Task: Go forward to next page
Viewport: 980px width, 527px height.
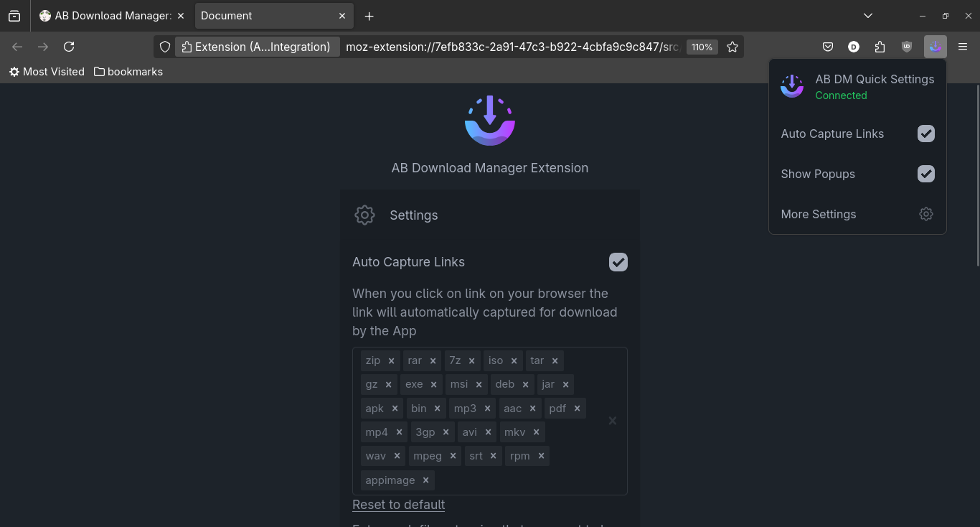Action: coord(43,47)
